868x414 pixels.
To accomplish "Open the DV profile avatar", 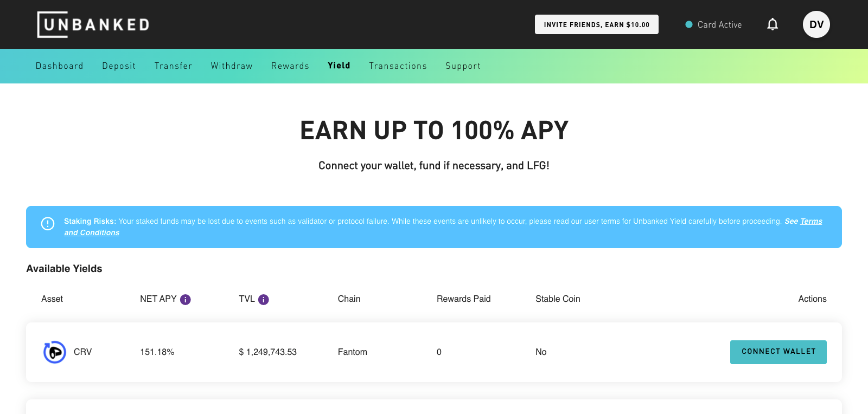I will tap(816, 24).
